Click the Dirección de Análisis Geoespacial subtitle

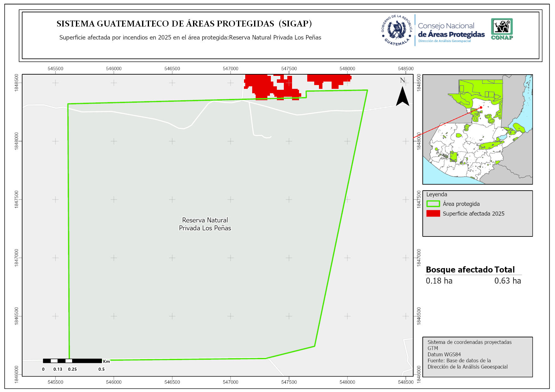click(444, 41)
